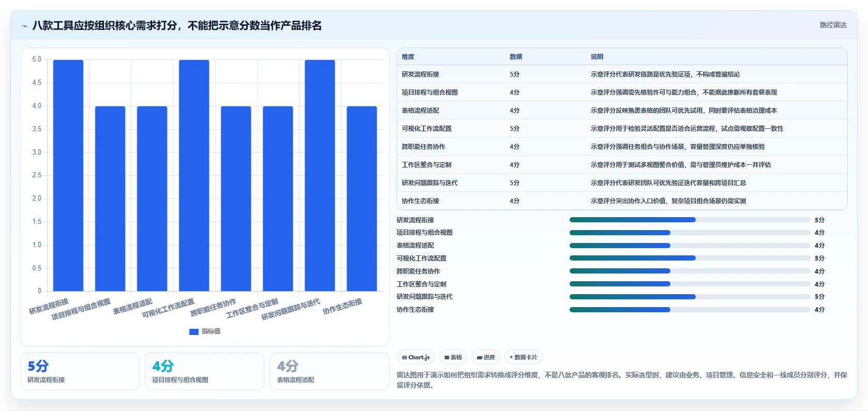Click the 表格流程适配 x-axis label under chart
868x411 pixels.
133,307
